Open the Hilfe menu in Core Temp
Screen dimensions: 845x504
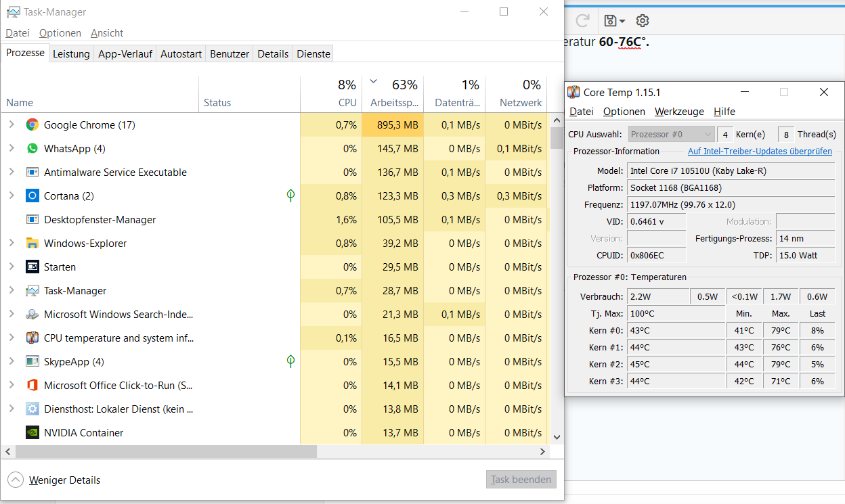(724, 112)
